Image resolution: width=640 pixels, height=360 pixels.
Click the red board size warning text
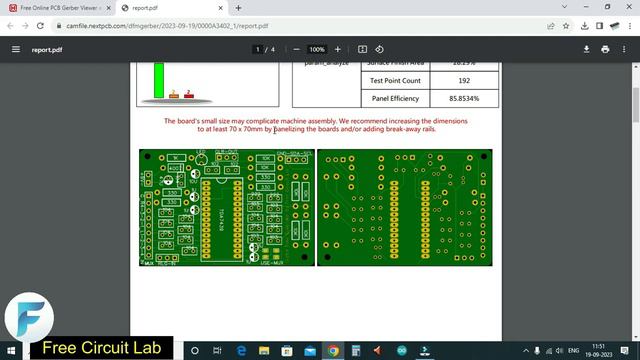(x=316, y=125)
